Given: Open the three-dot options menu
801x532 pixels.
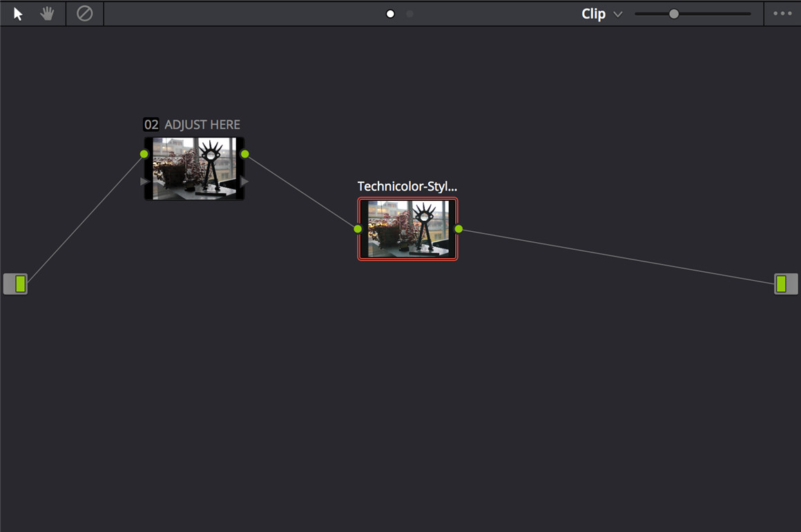Looking at the screenshot, I should coord(782,14).
